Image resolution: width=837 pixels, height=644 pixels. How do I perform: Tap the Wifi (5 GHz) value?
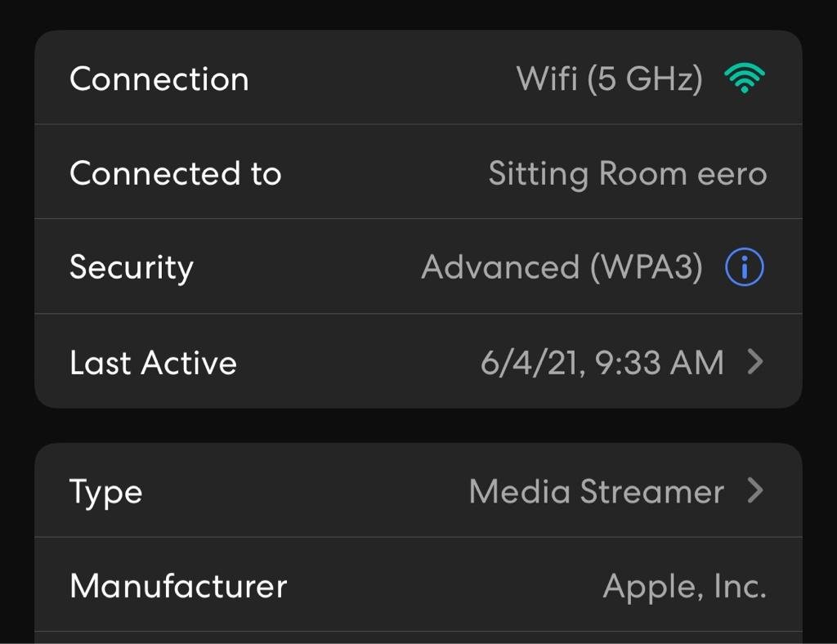click(x=609, y=79)
